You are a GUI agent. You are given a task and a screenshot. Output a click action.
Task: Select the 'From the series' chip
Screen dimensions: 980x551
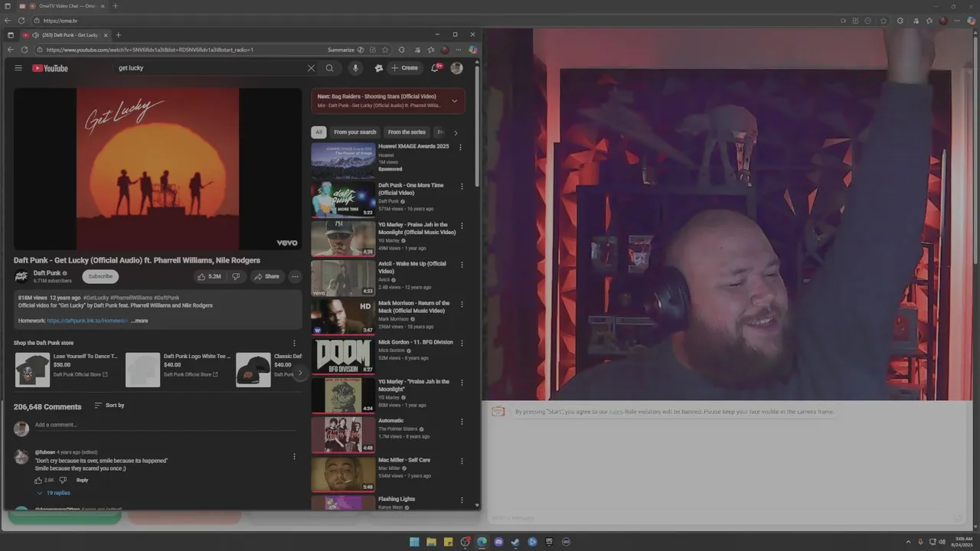tap(407, 132)
